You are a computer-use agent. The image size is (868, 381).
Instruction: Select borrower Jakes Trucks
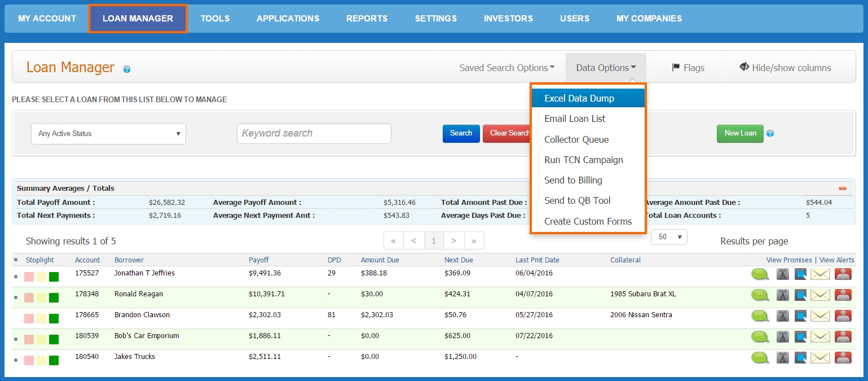point(134,357)
